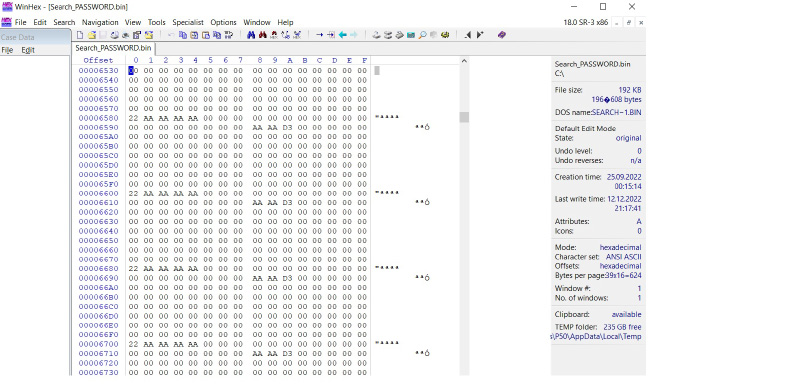Open the Help menu
This screenshot has width=800, height=389.
coord(285,22)
